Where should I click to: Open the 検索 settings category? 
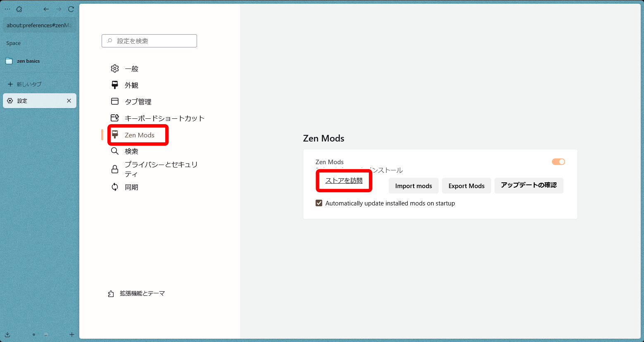(x=124, y=151)
